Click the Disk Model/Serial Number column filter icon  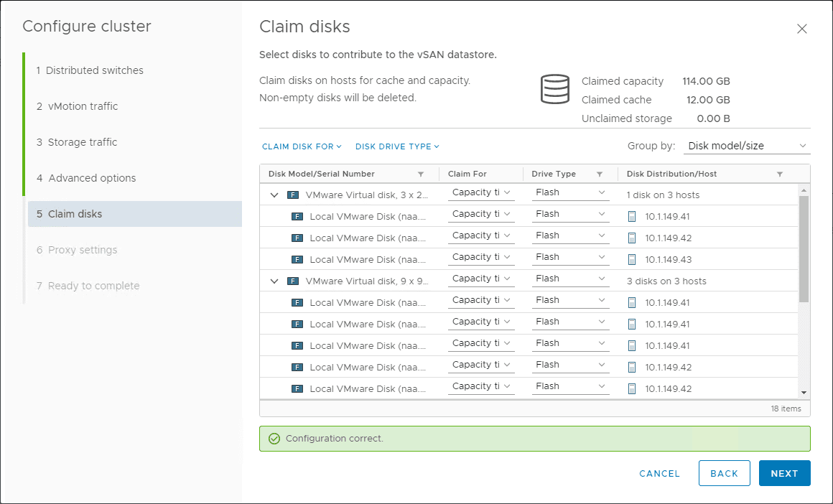coord(421,174)
